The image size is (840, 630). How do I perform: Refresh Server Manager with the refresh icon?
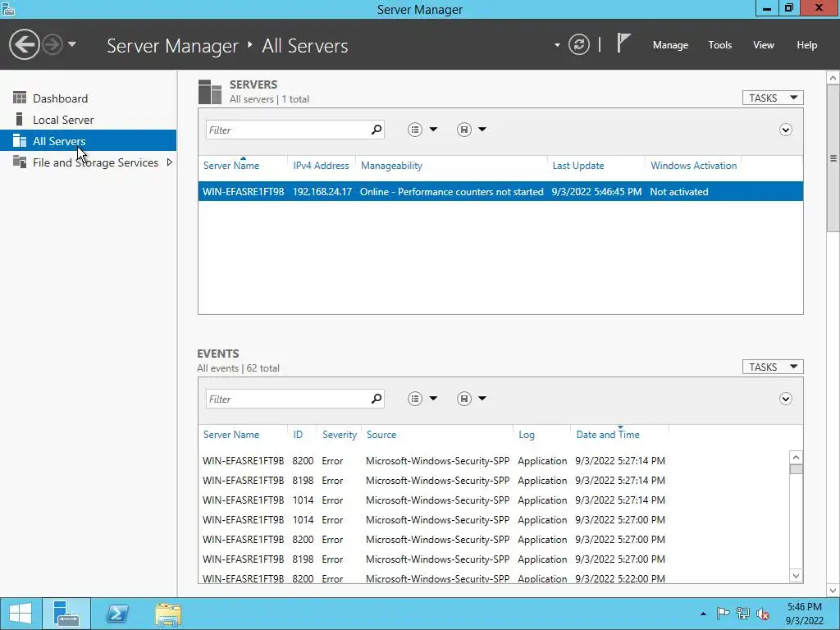tap(578, 44)
